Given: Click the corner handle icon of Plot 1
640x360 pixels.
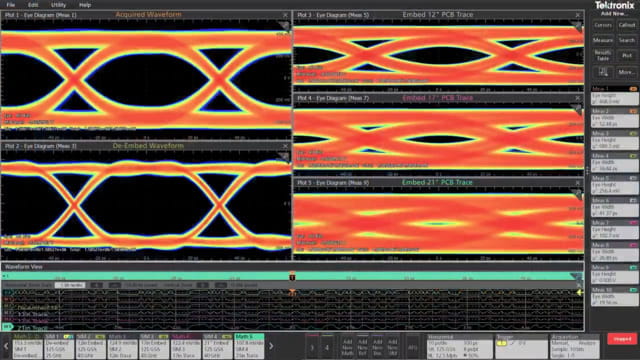Looking at the screenshot, I should coord(284,27).
